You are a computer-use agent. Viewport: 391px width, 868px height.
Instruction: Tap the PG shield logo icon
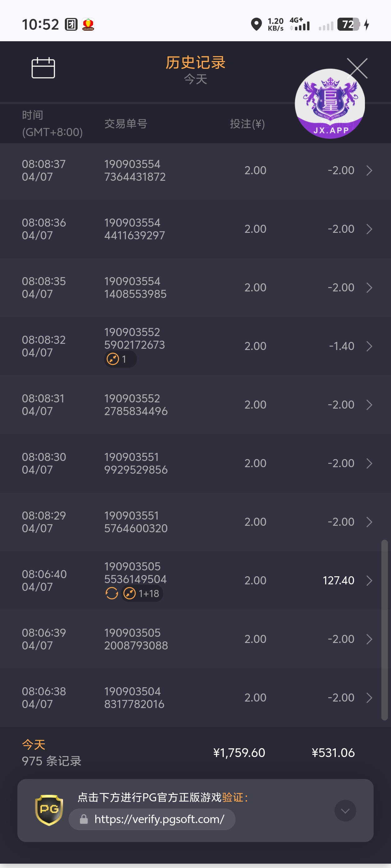pos(49,810)
